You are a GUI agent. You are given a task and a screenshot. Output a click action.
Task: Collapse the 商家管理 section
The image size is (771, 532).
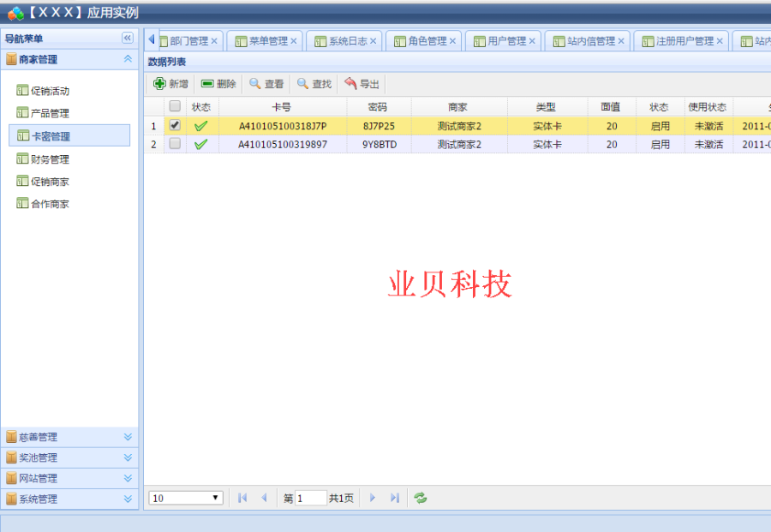coord(128,59)
